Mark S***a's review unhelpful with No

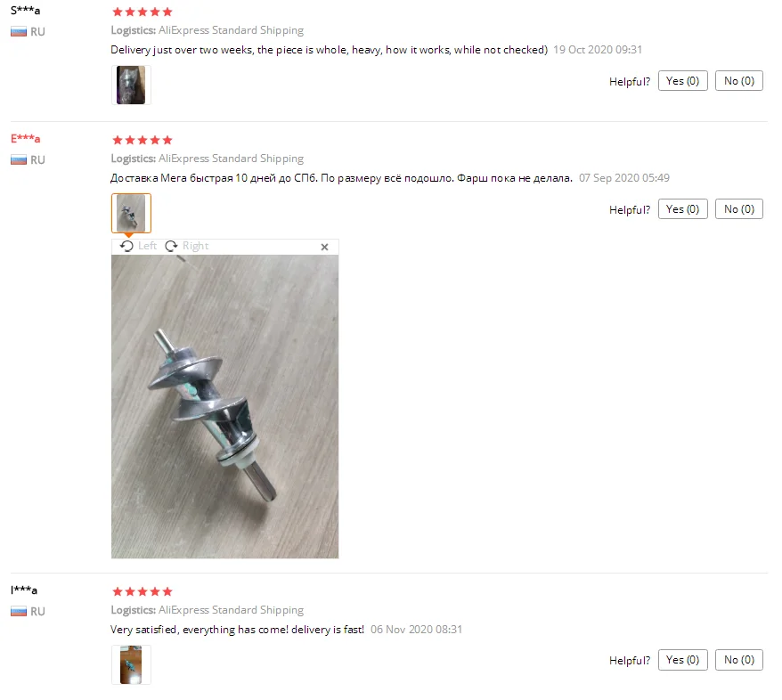[739, 81]
